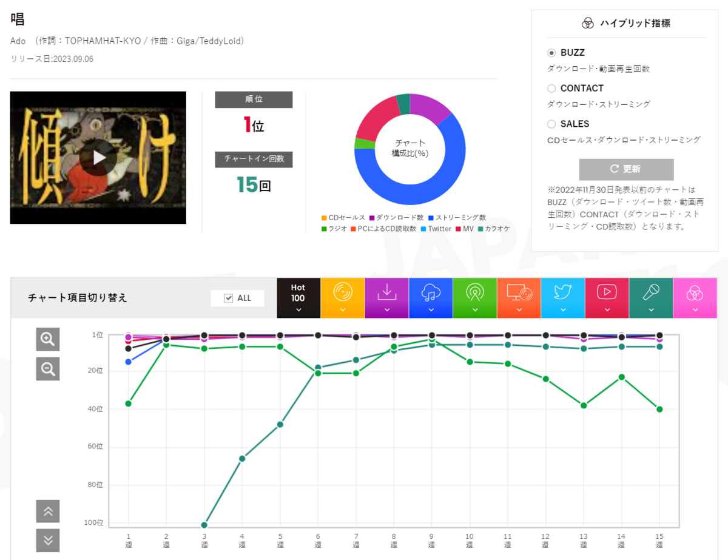Image resolution: width=728 pixels, height=560 pixels.
Task: Click the chart-in count 15回
Action: 254,184
